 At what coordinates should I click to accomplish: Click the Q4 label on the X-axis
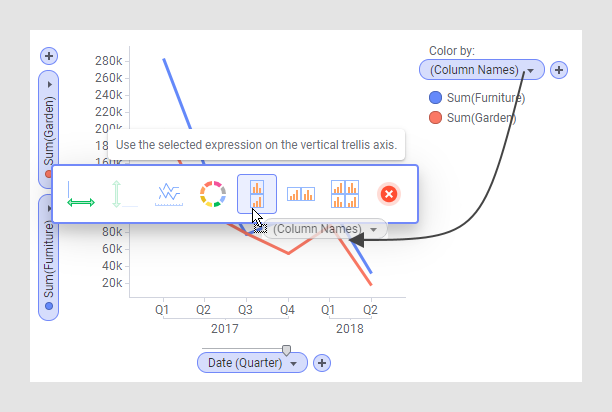coord(287,310)
